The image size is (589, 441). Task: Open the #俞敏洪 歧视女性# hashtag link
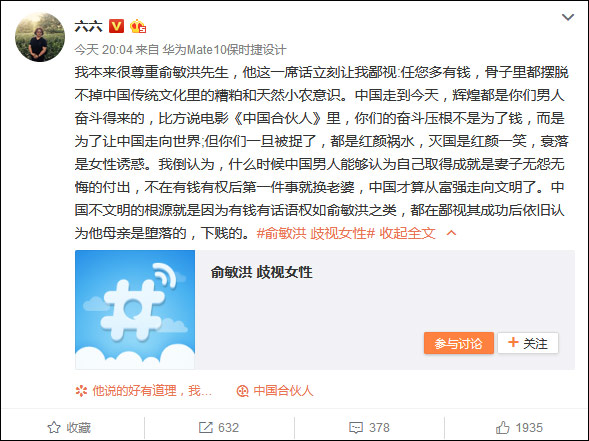(x=316, y=233)
